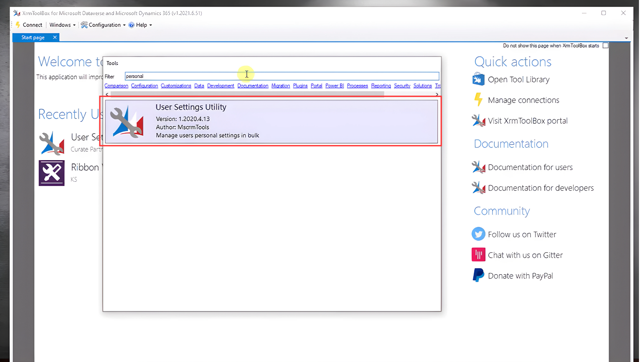This screenshot has height=362, width=644.
Task: Enable 'Do not show this page' checkbox
Action: [x=605, y=46]
